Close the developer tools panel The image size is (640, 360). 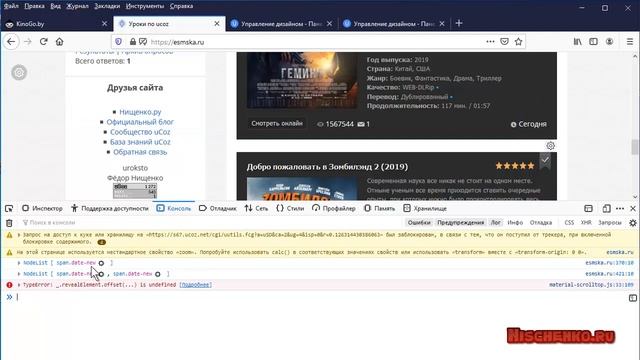(x=633, y=209)
